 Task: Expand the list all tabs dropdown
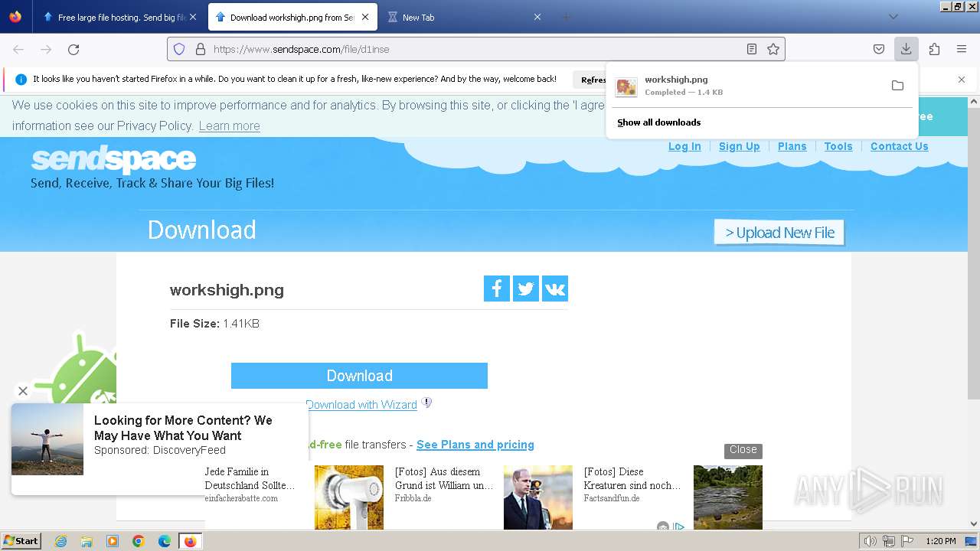pyautogui.click(x=893, y=17)
